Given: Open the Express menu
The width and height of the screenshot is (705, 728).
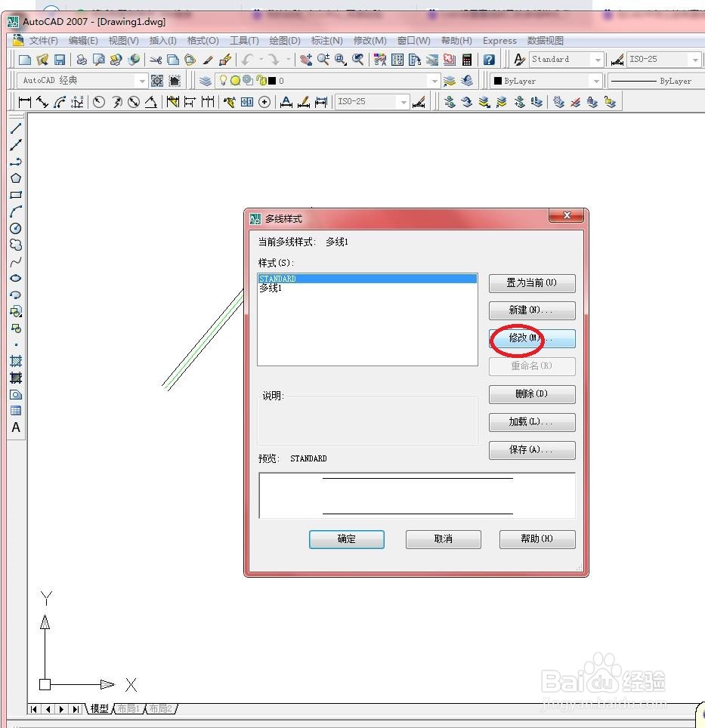Looking at the screenshot, I should point(499,41).
